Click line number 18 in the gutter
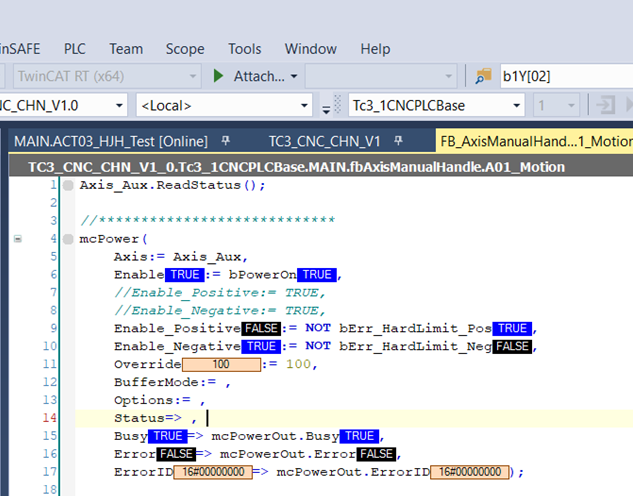 tap(50, 489)
